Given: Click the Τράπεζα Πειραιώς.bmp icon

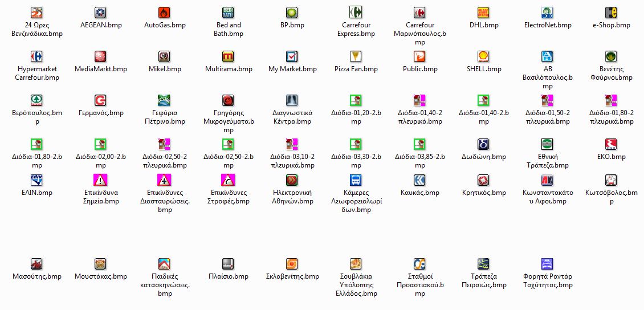Looking at the screenshot, I should click(483, 264).
